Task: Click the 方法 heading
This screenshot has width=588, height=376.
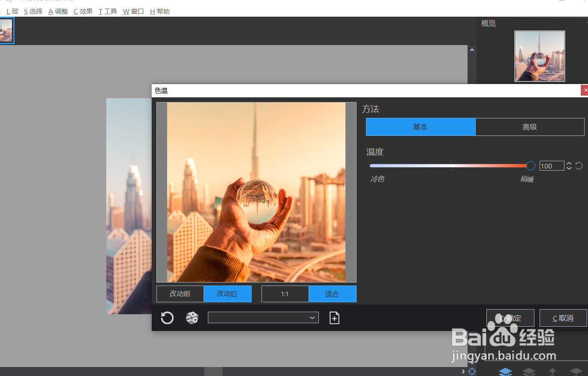Action: (371, 109)
